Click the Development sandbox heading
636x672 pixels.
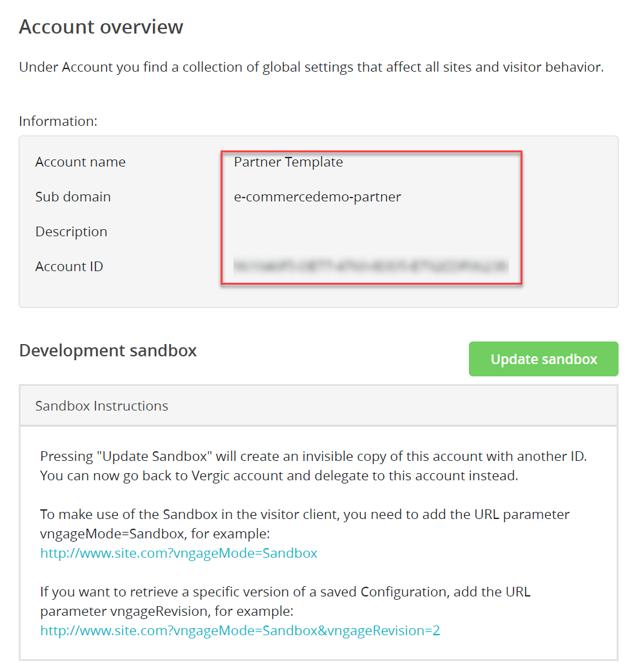(108, 351)
